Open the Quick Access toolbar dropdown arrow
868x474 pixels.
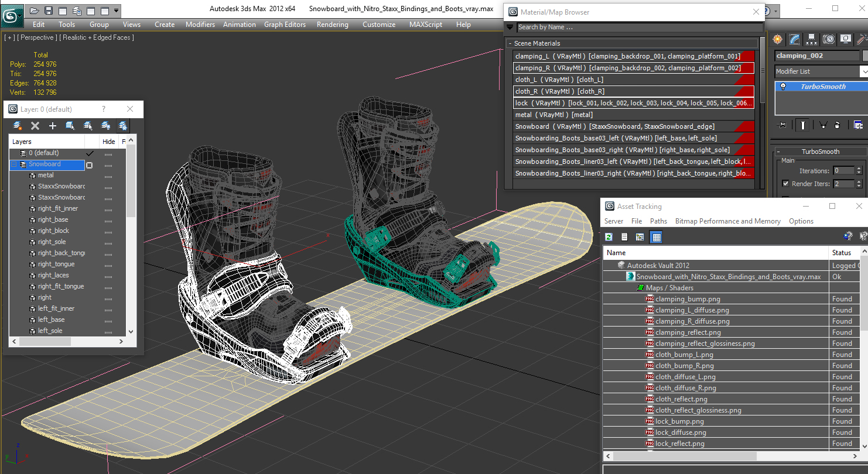point(117,11)
